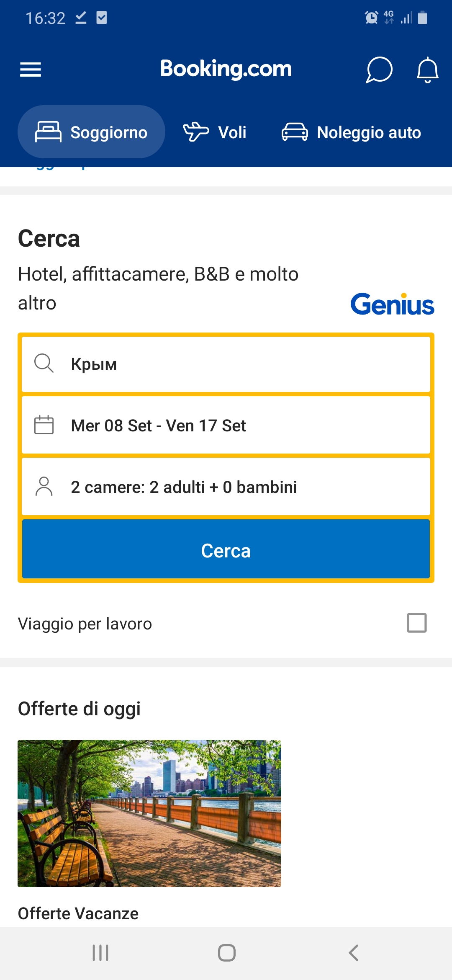Image resolution: width=452 pixels, height=980 pixels.
Task: Open Android recent apps button
Action: pyautogui.click(x=100, y=953)
